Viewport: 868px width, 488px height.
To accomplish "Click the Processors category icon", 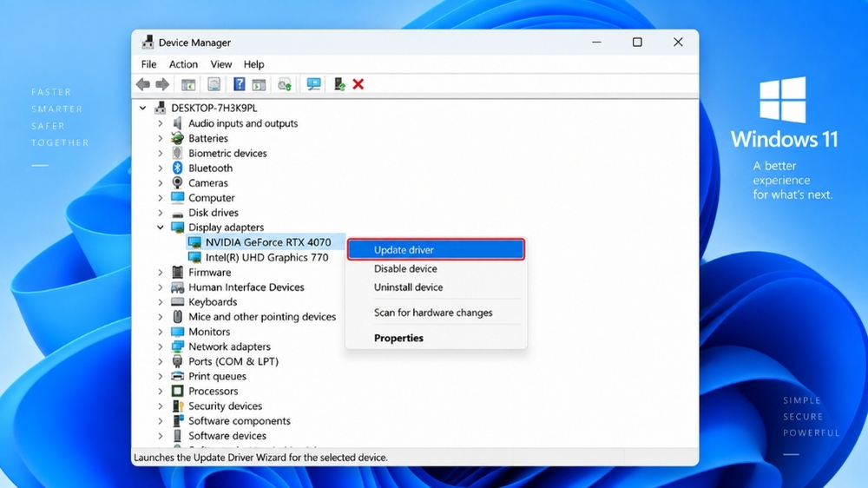I will coord(177,391).
